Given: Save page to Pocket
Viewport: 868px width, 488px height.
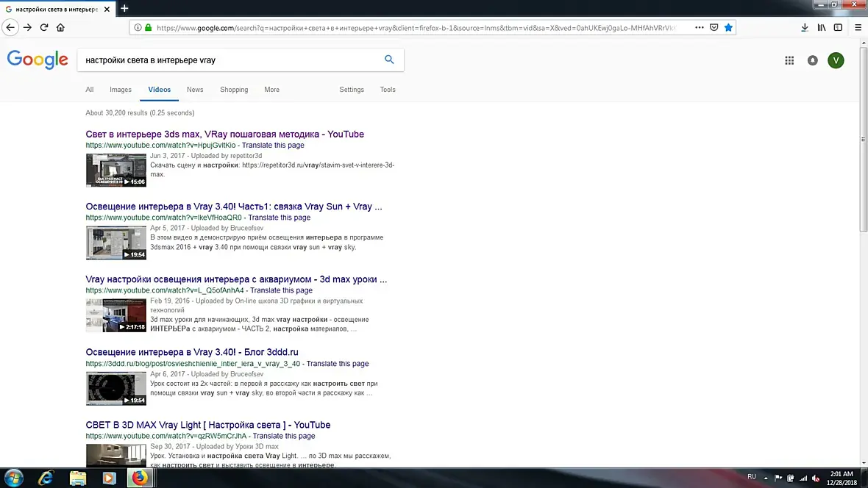Looking at the screenshot, I should pos(714,27).
